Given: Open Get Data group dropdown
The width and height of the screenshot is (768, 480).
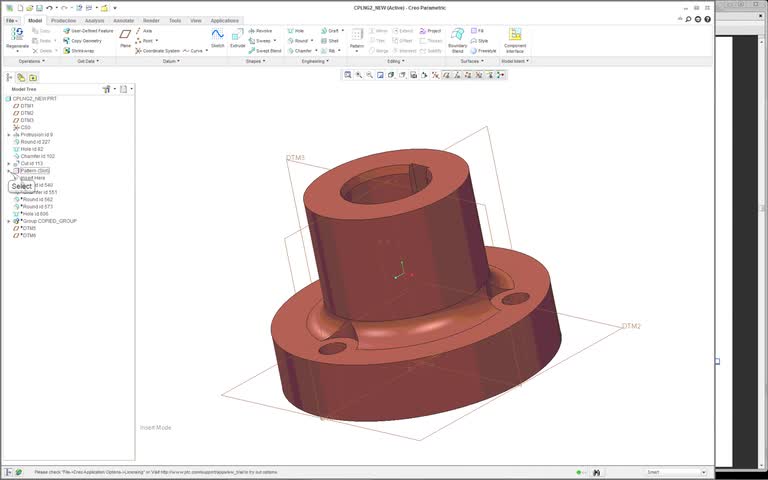Looking at the screenshot, I should (x=88, y=61).
